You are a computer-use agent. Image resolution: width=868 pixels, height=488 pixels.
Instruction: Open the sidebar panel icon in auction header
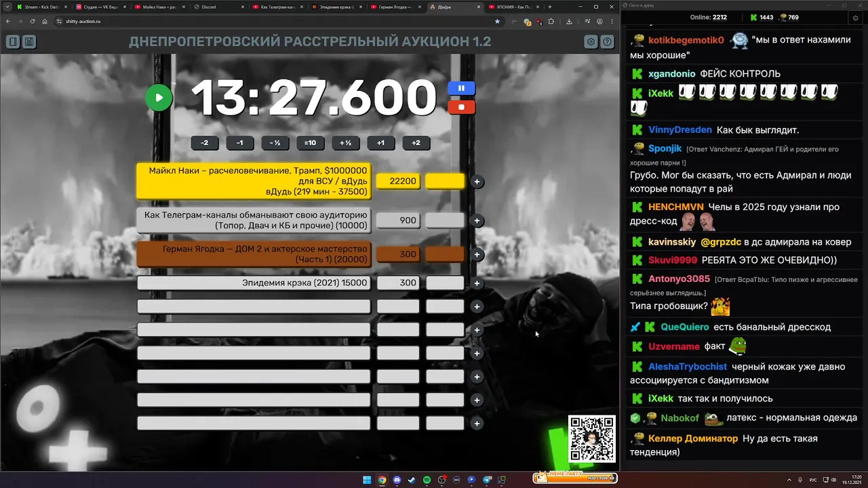tap(13, 42)
